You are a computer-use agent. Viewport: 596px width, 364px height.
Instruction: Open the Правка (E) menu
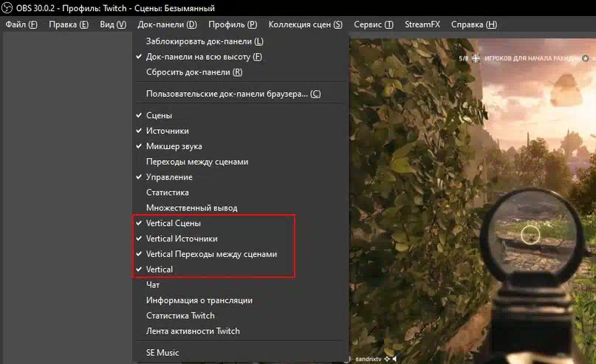click(69, 24)
